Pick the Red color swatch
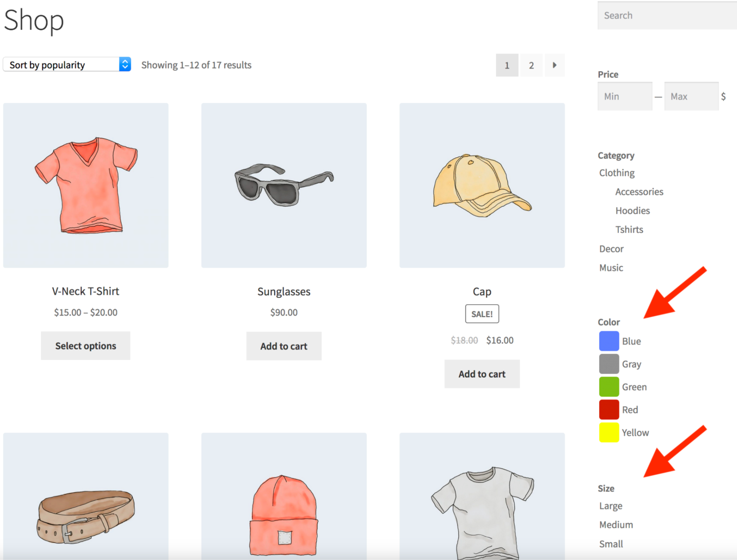Image resolution: width=737 pixels, height=560 pixels. [609, 410]
